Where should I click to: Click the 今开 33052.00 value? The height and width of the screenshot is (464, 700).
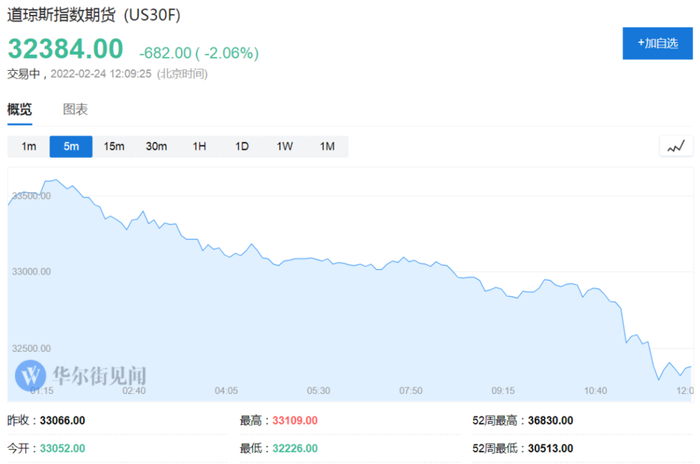[61, 448]
